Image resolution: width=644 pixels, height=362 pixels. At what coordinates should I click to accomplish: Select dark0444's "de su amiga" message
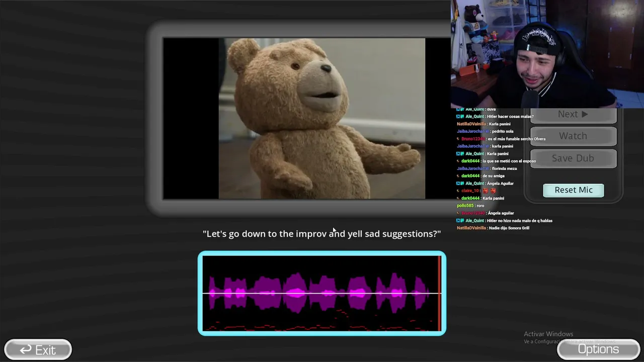(x=480, y=176)
